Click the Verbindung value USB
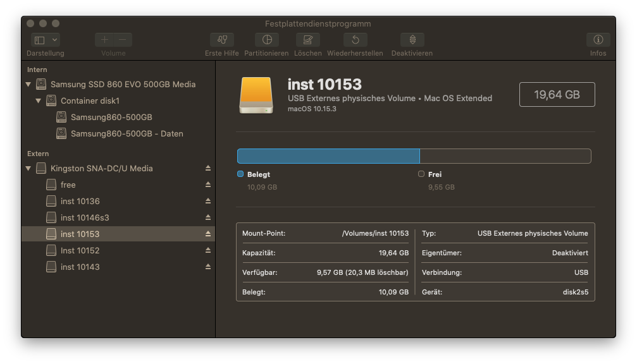Image resolution: width=637 pixels, height=364 pixels. click(581, 272)
